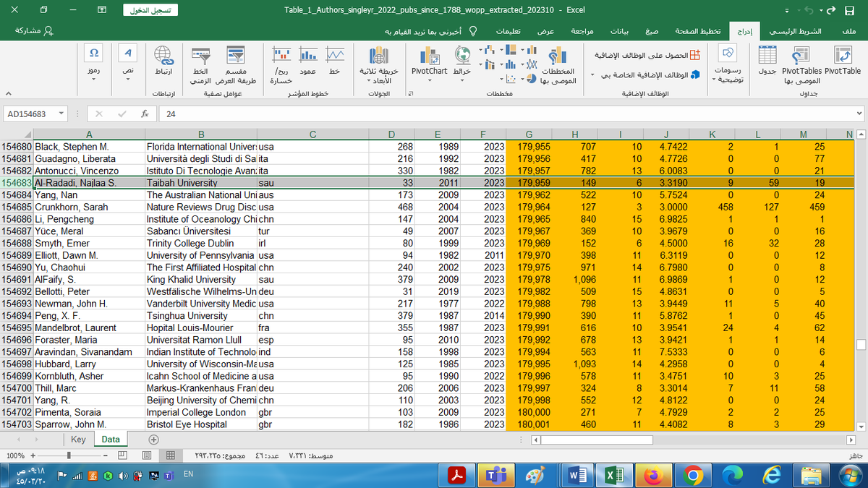Insert a Column sparkline (عمود)
Viewport: 868px width, 488px height.
307,62
